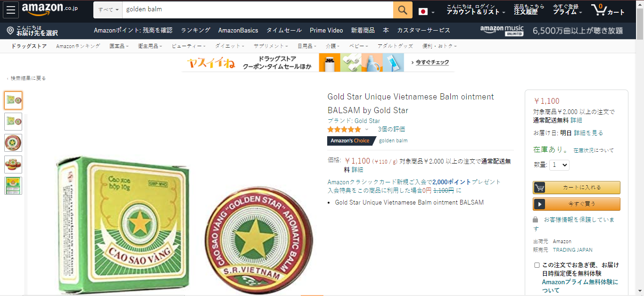644x296 pixels.
Task: Click the golden balm search input field
Action: coord(258,10)
